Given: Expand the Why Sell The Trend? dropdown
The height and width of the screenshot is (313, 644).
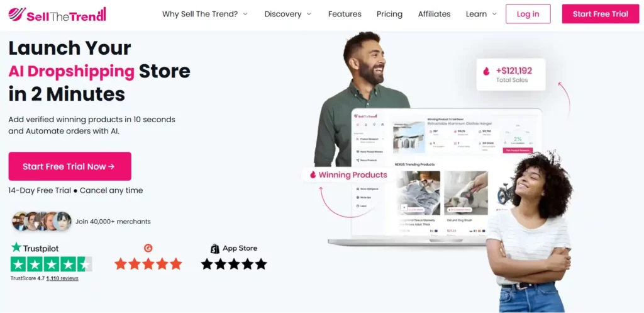Looking at the screenshot, I should click(205, 14).
